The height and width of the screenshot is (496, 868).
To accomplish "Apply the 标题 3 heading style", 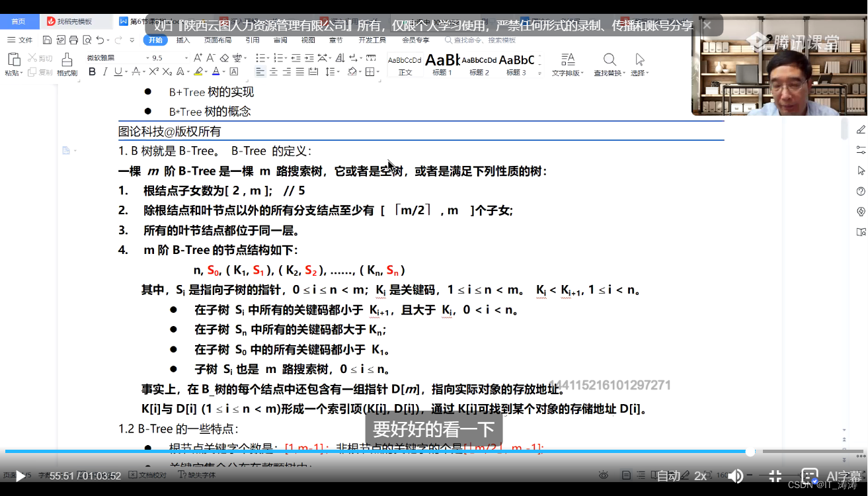I will [x=516, y=65].
